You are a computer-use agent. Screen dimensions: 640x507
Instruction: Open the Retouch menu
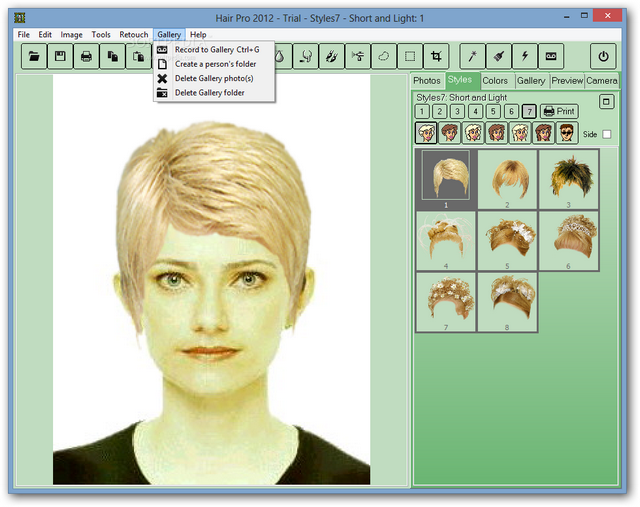[x=134, y=35]
